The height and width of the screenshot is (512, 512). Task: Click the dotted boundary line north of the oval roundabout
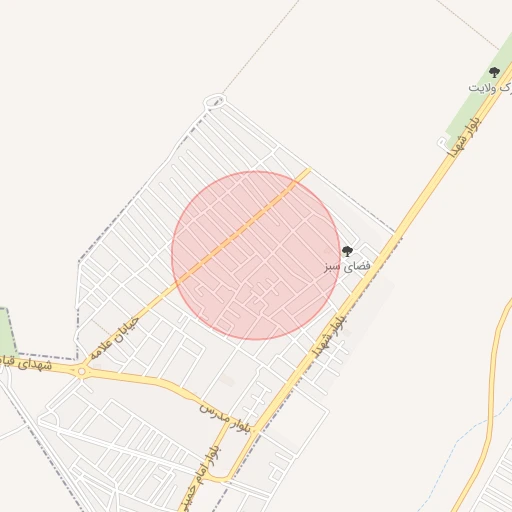click(x=260, y=47)
